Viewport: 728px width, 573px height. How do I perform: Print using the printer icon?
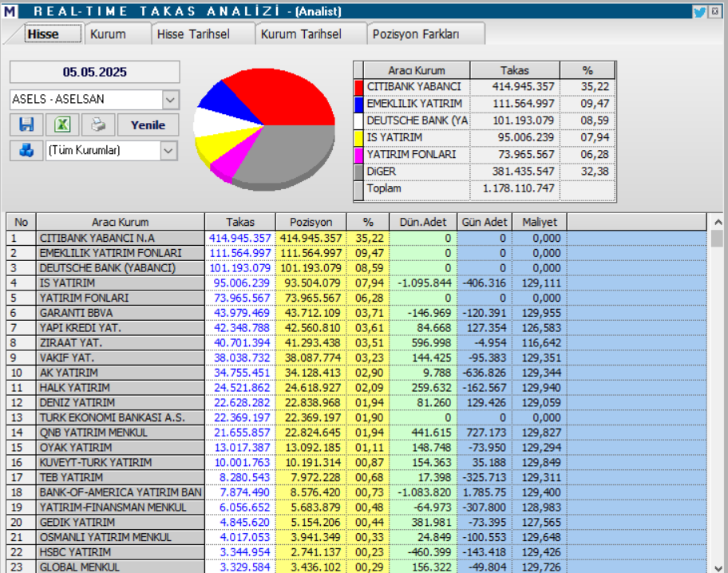click(97, 125)
